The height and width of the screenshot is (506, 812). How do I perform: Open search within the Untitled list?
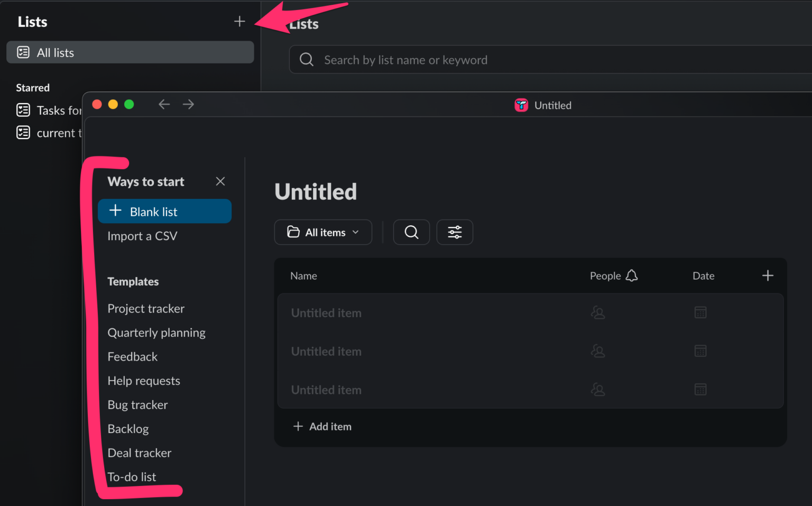411,232
